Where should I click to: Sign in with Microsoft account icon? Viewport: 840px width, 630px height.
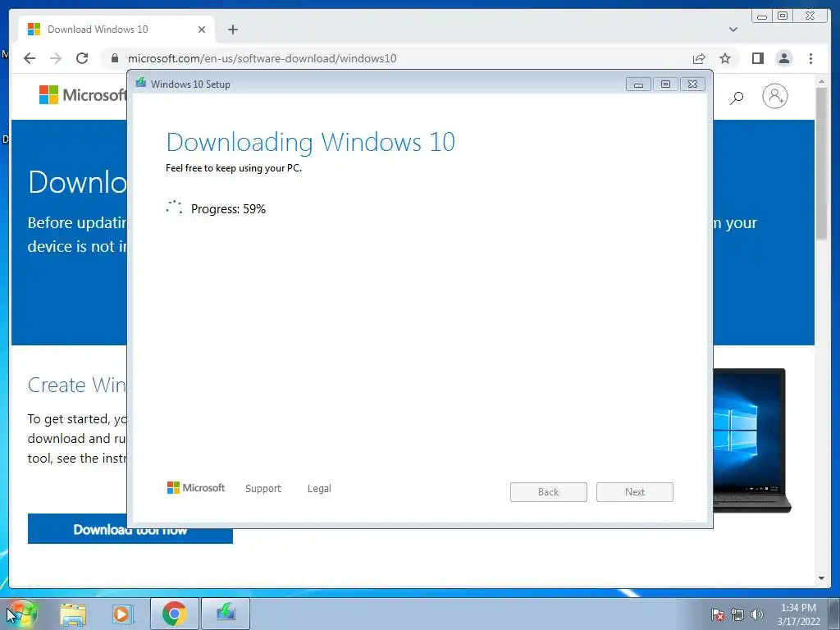point(774,97)
